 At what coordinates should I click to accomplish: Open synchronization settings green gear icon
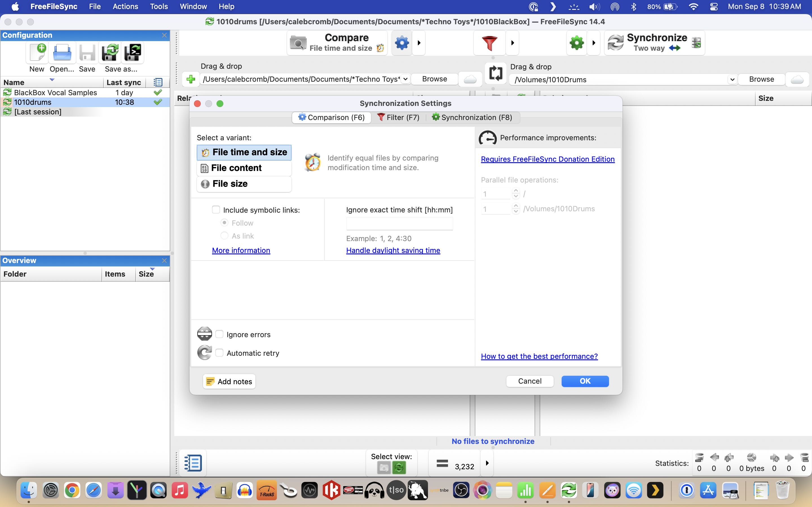[x=577, y=43]
